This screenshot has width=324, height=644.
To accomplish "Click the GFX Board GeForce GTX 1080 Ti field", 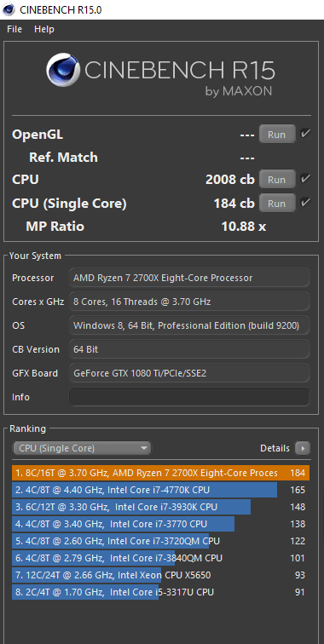I will [x=189, y=373].
